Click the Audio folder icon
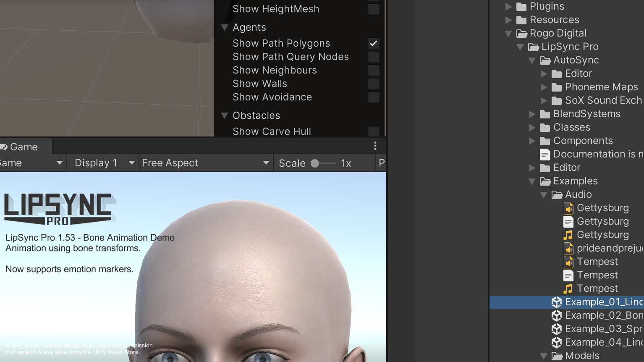This screenshot has height=362, width=644. point(557,194)
